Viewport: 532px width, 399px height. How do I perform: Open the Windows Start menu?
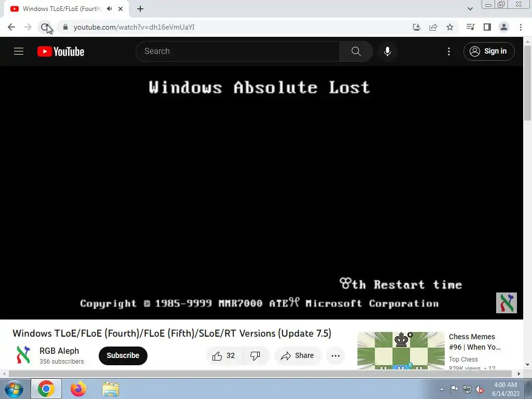[13, 389]
